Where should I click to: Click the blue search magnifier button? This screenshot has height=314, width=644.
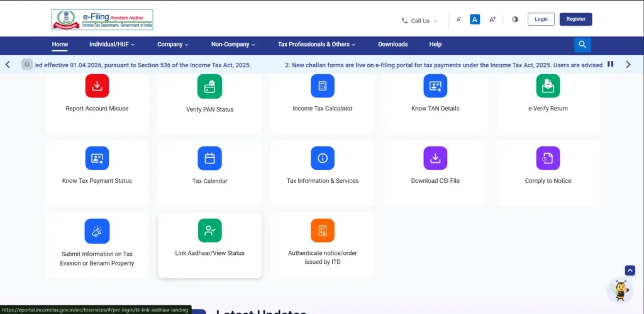coord(582,45)
